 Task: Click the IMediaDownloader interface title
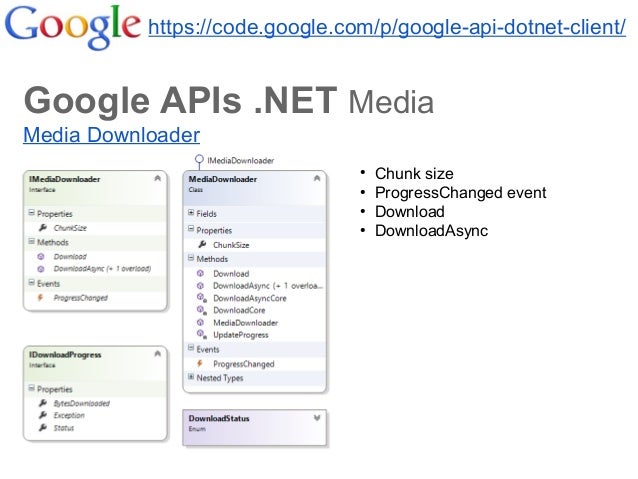[64, 179]
